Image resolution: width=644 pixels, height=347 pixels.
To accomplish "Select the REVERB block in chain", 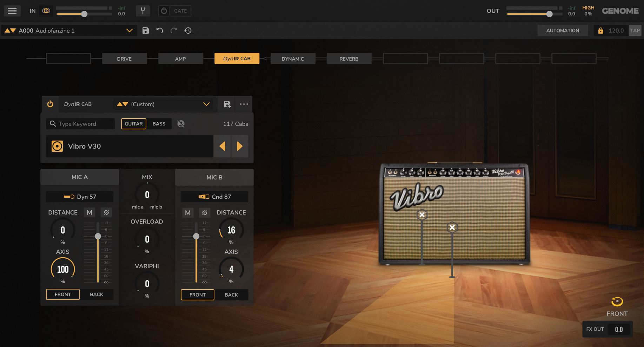I will (x=349, y=59).
